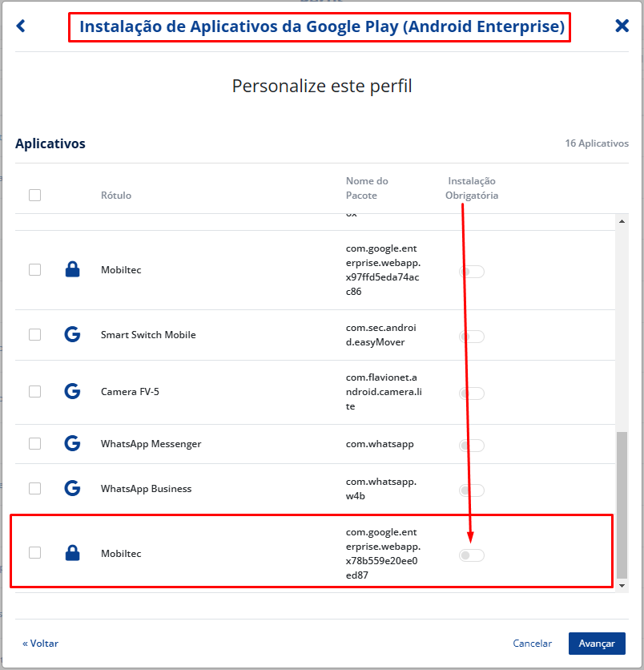Click the app list scrollbar thumb
Image resolution: width=644 pixels, height=670 pixels.
tap(622, 505)
